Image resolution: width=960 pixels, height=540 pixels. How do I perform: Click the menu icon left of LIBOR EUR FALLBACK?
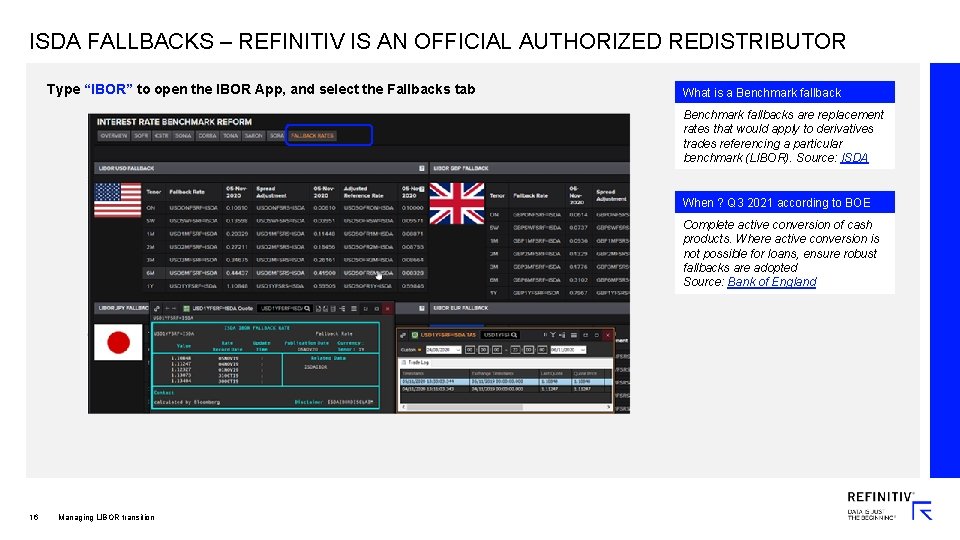tap(422, 308)
